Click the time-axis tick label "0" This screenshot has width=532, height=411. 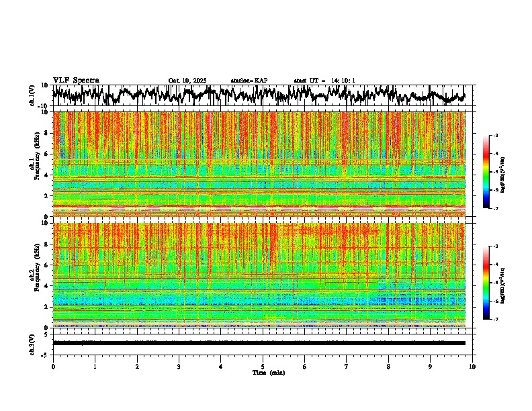[53, 367]
